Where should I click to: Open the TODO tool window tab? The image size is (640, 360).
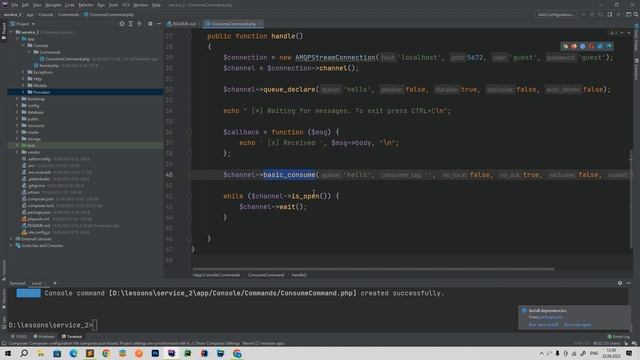(x=18, y=337)
